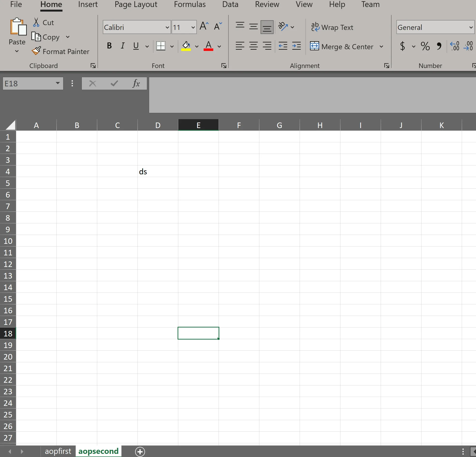This screenshot has height=457, width=476.
Task: Select cell D4 containing ds
Action: [158, 171]
